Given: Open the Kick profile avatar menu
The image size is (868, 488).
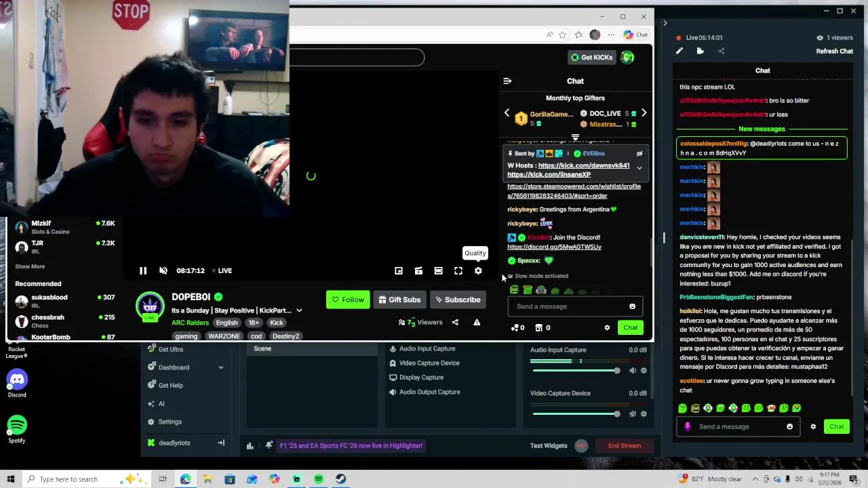Looking at the screenshot, I should [x=627, y=58].
